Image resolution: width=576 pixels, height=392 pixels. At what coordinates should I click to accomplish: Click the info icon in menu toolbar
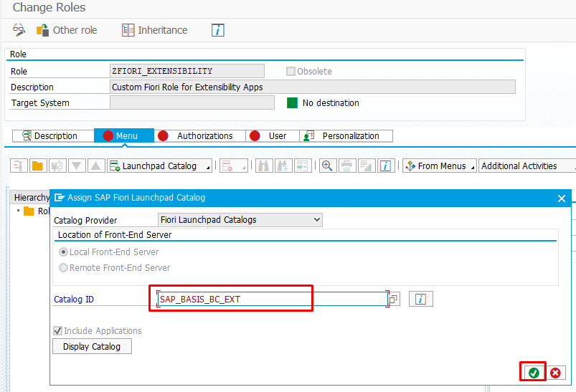[386, 166]
